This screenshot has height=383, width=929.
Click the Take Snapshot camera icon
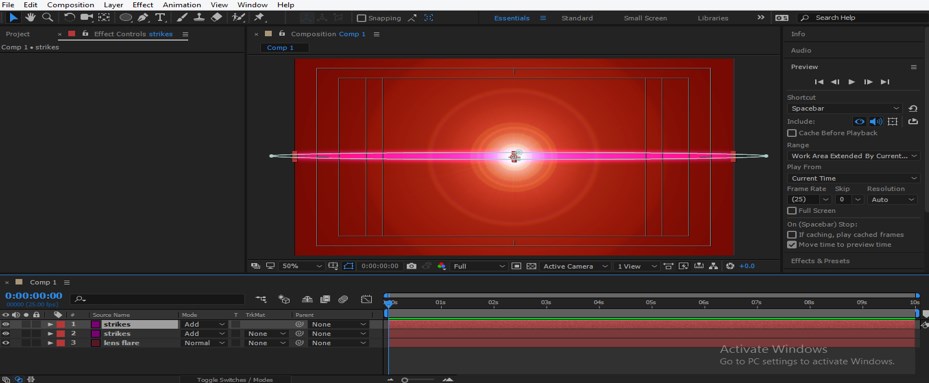coord(412,266)
